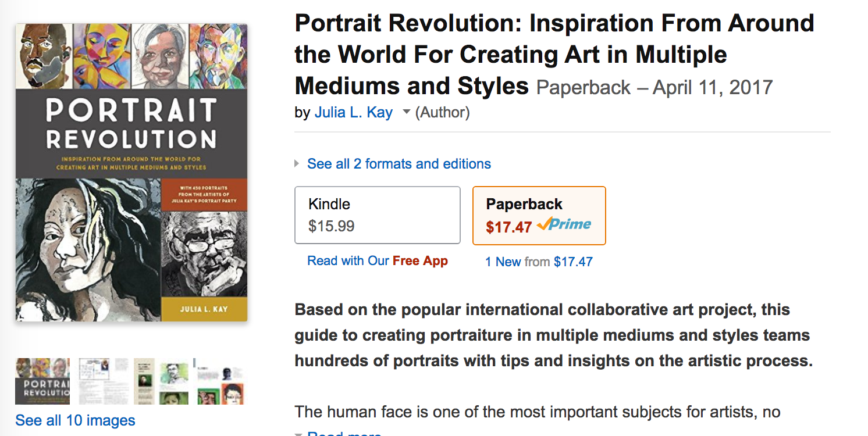This screenshot has width=868, height=436.
Task: Expand the Read more arrow under description
Action: pyautogui.click(x=298, y=434)
